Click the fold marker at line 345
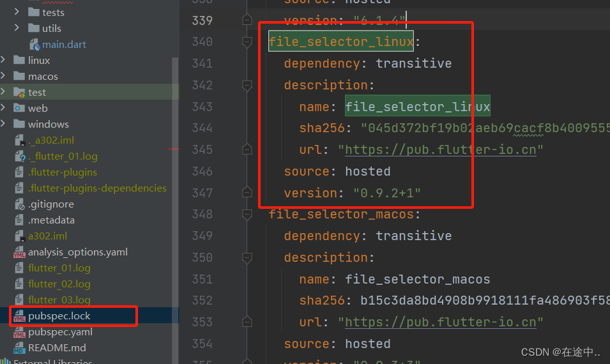 tap(247, 149)
